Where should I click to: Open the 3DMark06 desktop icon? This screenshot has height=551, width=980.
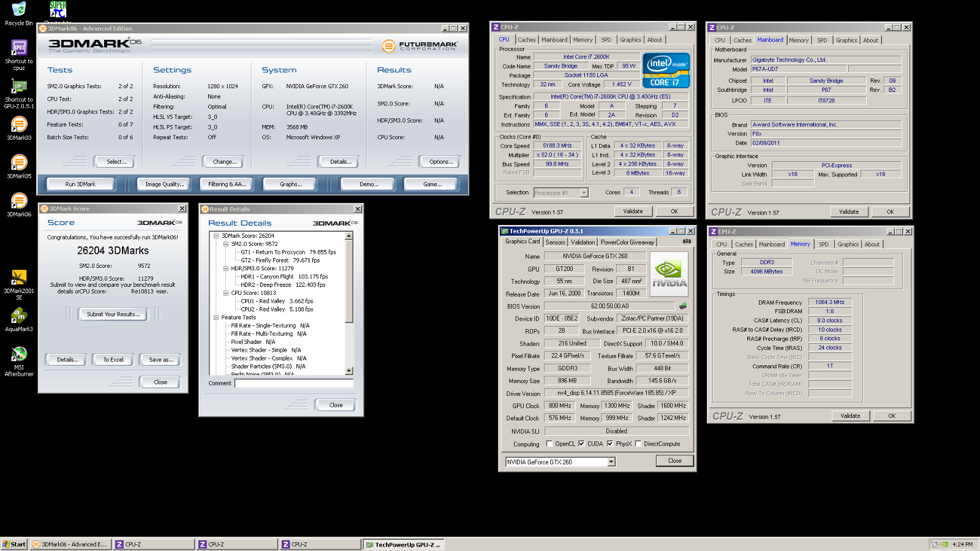click(x=18, y=205)
